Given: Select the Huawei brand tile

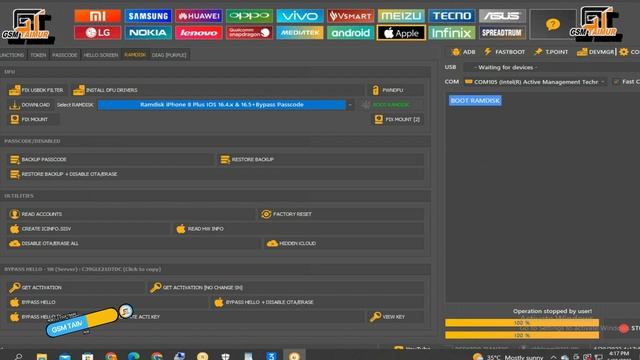Looking at the screenshot, I should click(x=199, y=16).
